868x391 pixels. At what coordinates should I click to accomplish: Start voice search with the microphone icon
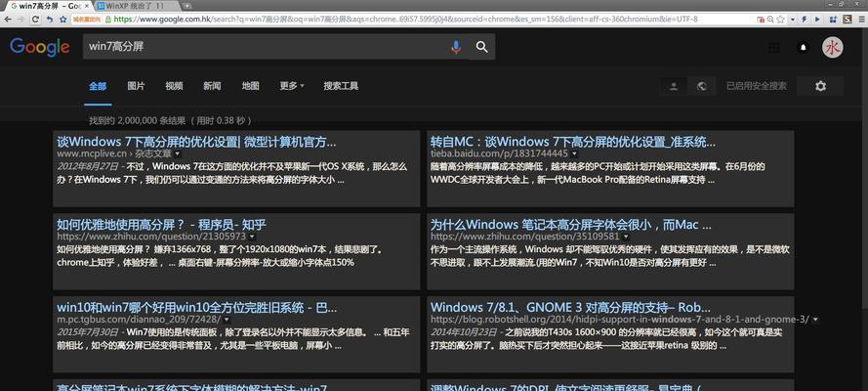(x=456, y=47)
